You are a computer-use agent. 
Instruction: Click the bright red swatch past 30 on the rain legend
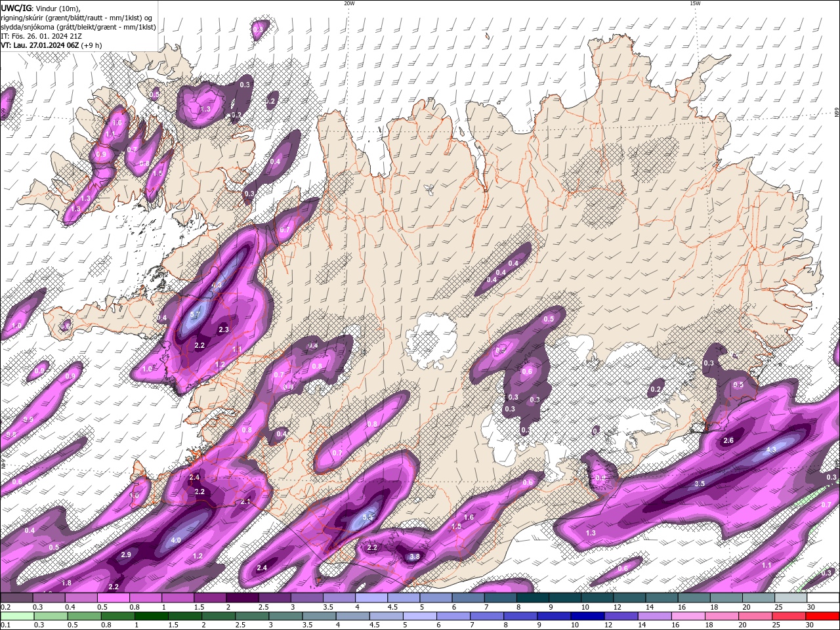click(822, 616)
